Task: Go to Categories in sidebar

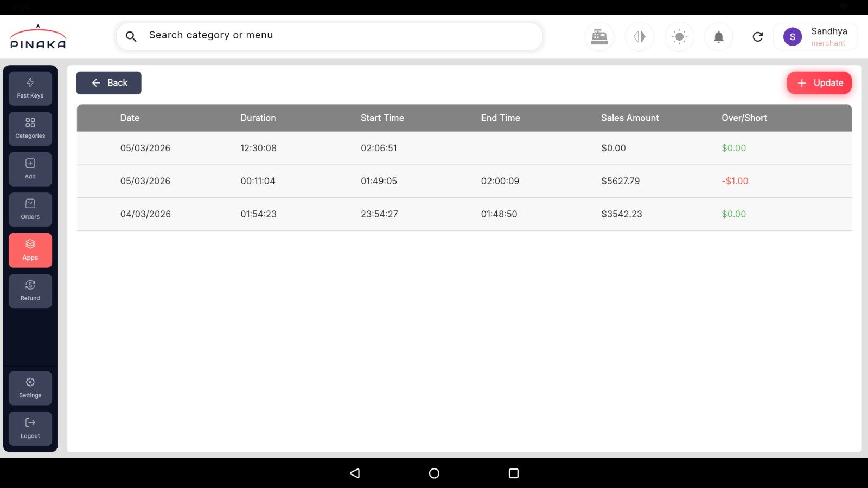Action: pyautogui.click(x=30, y=129)
